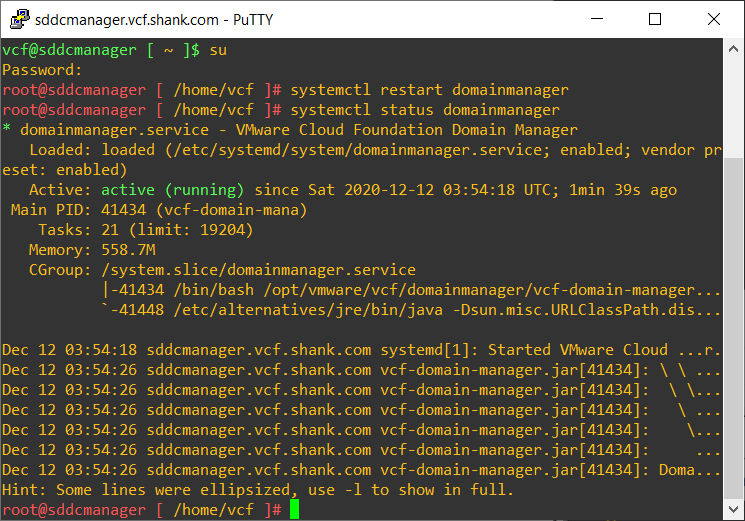
Task: Click the 'Tasks: 21 (limit: 19204)' line
Action: coord(145,230)
